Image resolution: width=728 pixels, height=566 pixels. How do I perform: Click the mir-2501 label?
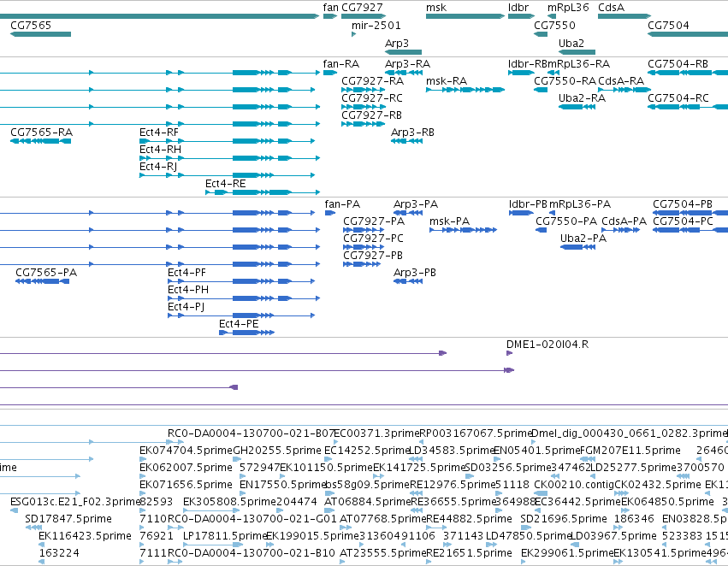(x=376, y=26)
